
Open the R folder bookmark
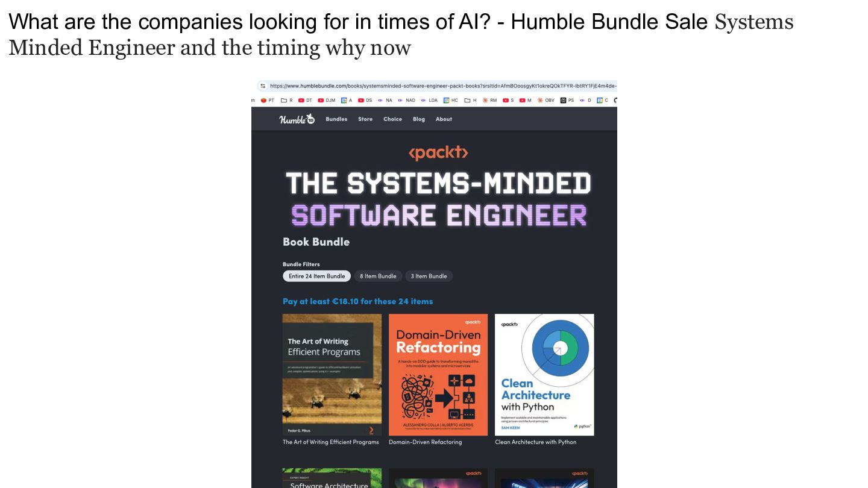pos(286,101)
